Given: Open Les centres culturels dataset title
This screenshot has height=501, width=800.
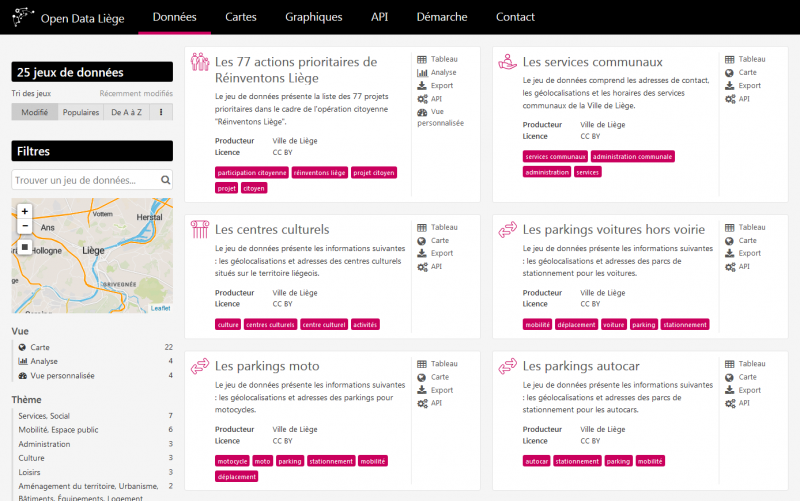Looking at the screenshot, I should tap(272, 230).
